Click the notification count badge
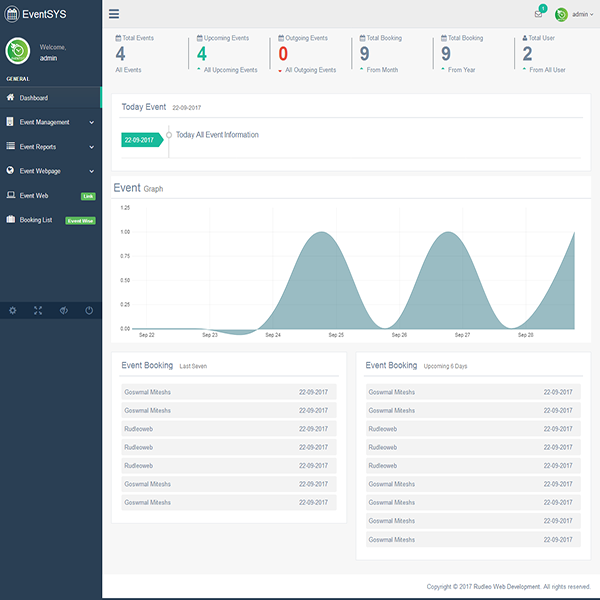This screenshot has width=600, height=600. point(543,8)
